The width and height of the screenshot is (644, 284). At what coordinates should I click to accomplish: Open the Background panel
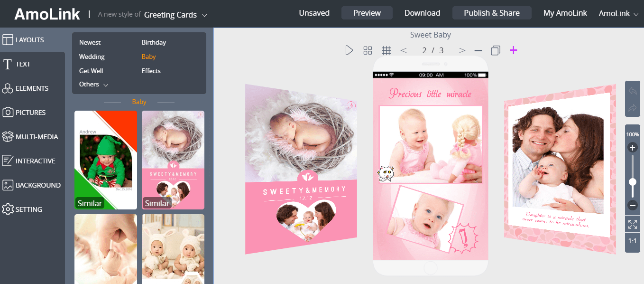pos(32,185)
